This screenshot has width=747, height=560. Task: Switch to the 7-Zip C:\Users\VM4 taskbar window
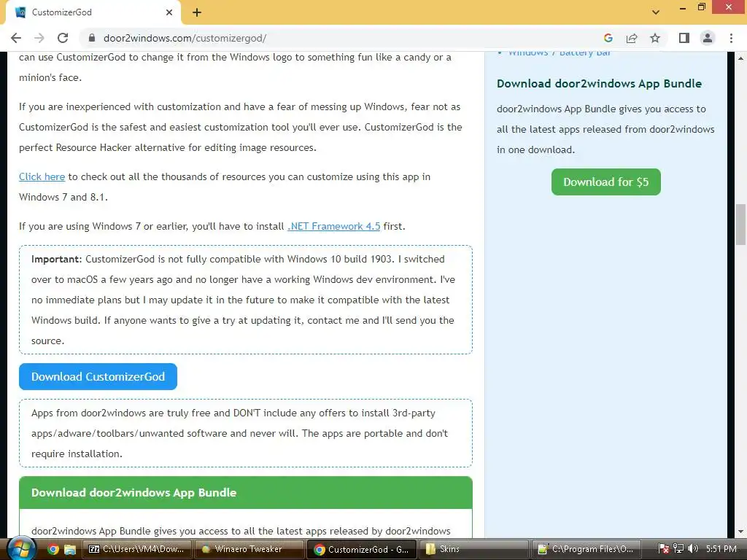(137, 549)
